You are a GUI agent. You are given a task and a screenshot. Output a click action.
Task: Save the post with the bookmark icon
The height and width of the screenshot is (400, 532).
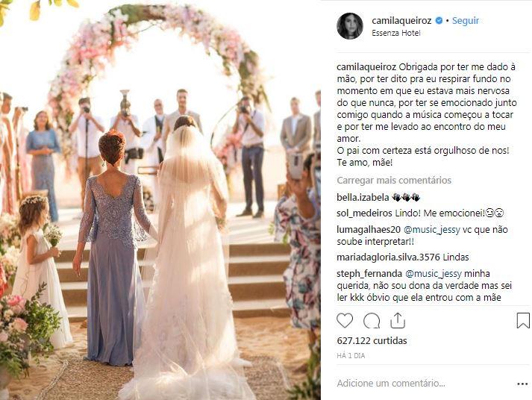click(x=523, y=321)
